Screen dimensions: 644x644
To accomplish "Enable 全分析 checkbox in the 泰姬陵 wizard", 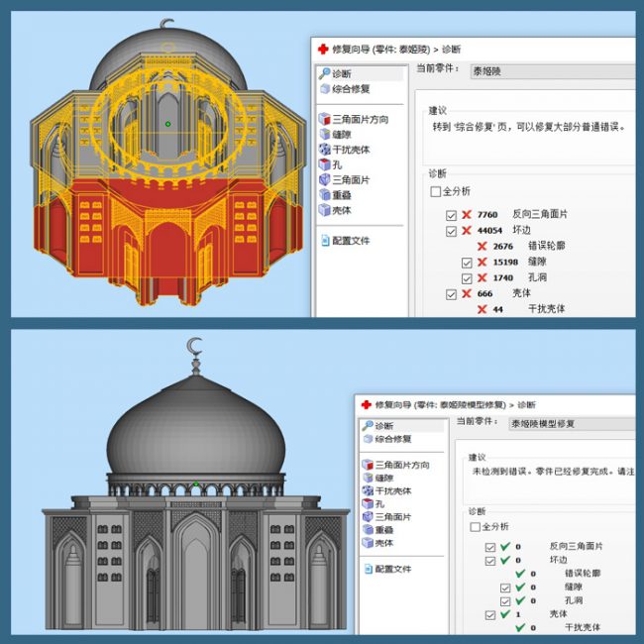I will [x=436, y=191].
